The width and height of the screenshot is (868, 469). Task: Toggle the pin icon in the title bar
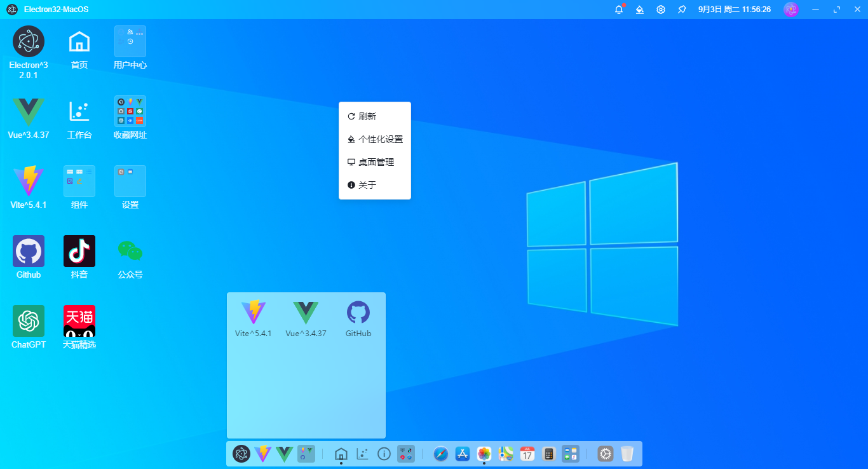tap(682, 10)
